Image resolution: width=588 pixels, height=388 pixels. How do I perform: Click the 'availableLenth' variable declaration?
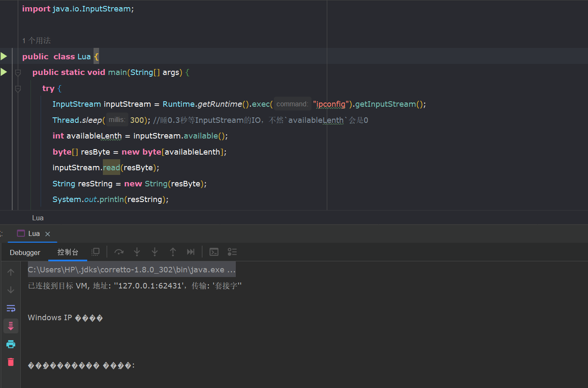94,136
